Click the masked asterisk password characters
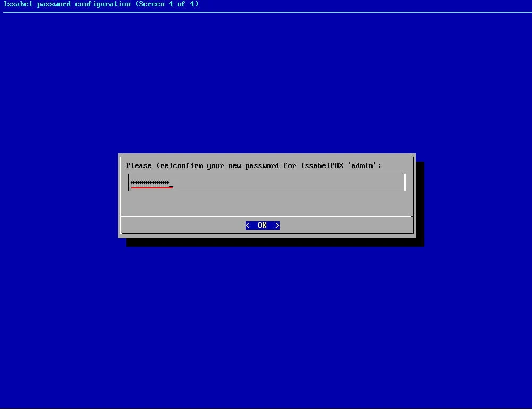532x409 pixels. 149,183
